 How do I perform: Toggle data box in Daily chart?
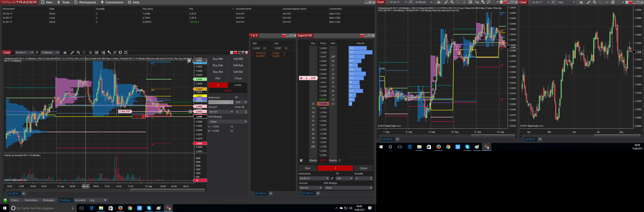point(613,2)
